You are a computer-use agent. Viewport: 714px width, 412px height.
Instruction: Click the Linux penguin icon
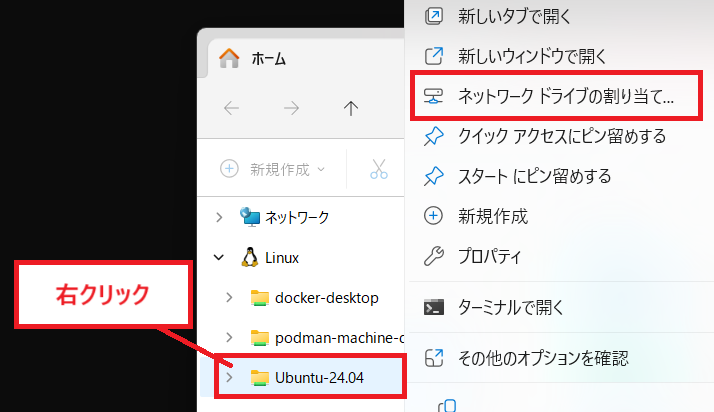coord(250,257)
